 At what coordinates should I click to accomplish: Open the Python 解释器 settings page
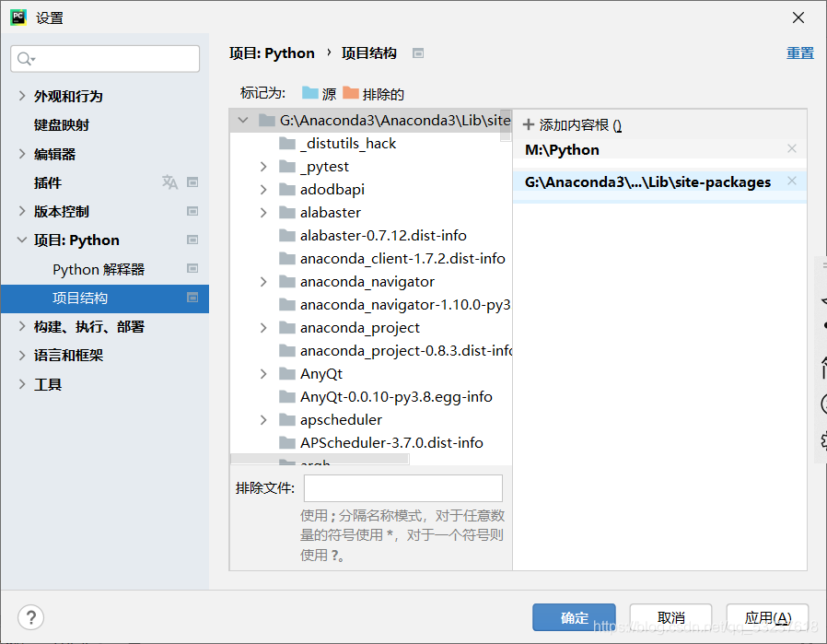point(99,269)
